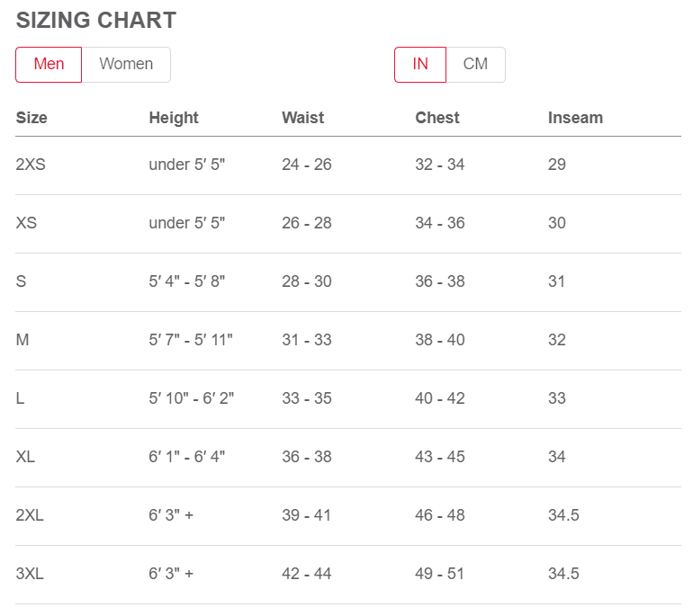Switch units to CM
Screen dimensions: 693x616
click(x=475, y=65)
